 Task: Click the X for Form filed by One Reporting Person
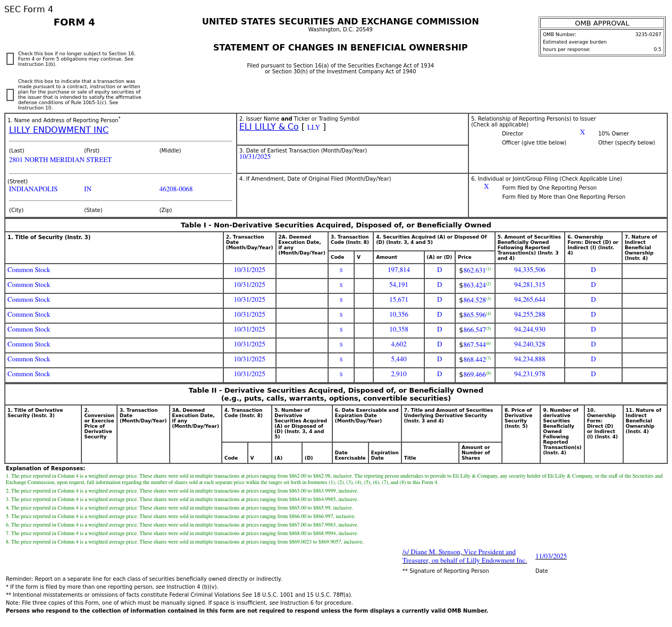tap(486, 187)
